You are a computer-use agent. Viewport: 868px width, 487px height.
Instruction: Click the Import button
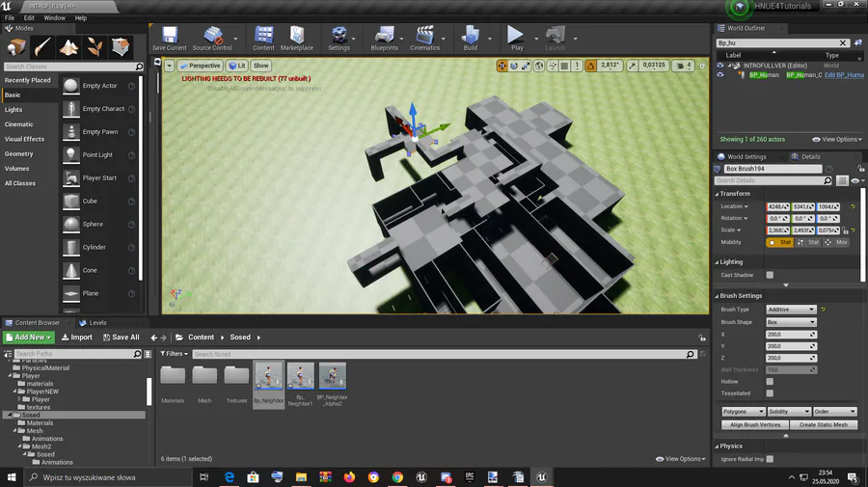[x=77, y=337]
